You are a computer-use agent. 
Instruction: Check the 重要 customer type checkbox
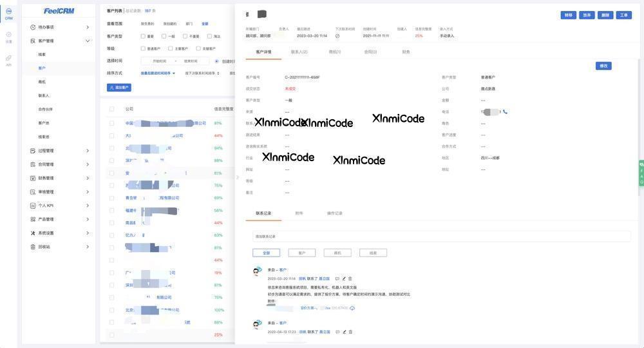tap(143, 36)
